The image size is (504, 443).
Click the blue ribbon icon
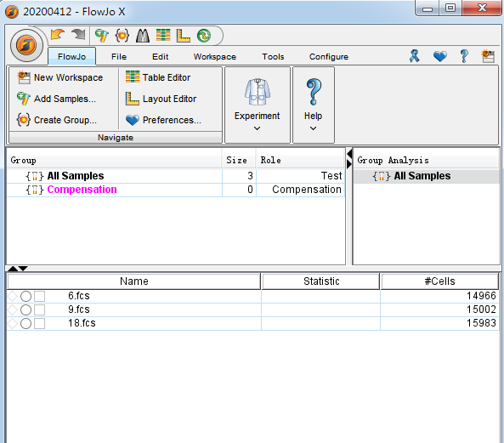coord(414,56)
